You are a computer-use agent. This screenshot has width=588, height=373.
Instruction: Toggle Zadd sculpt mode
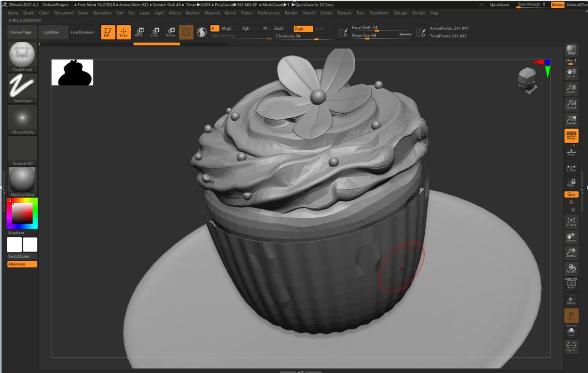(278, 29)
